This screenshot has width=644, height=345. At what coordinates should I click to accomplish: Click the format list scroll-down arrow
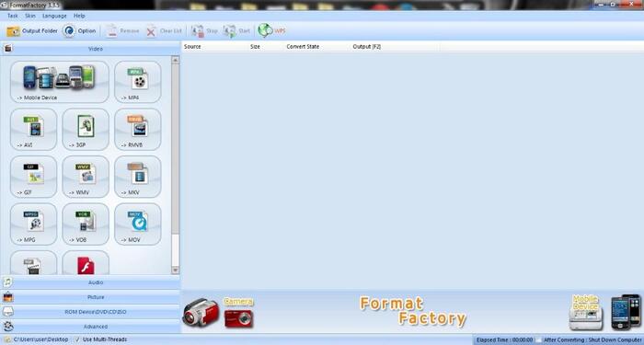[176, 270]
